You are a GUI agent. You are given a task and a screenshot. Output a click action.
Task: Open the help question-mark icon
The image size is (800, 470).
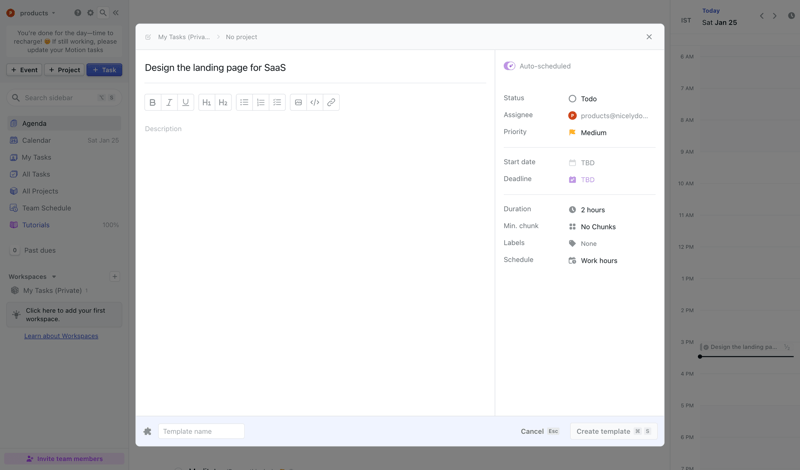click(78, 13)
